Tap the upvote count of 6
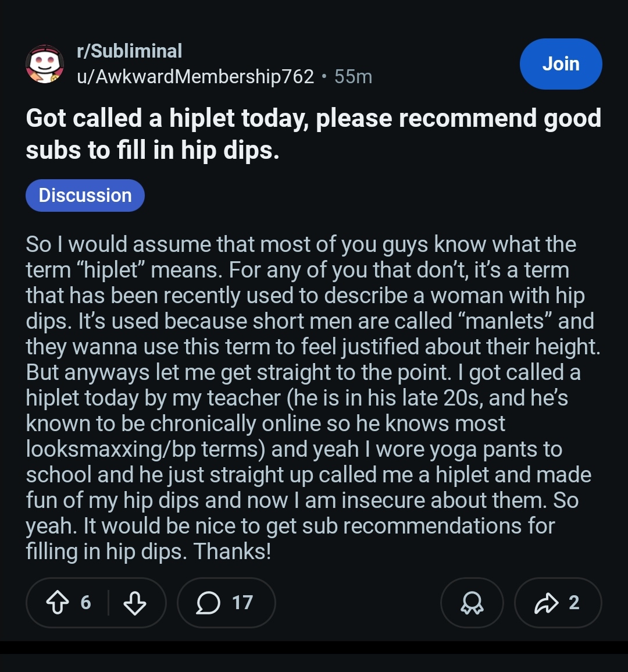 pos(85,603)
